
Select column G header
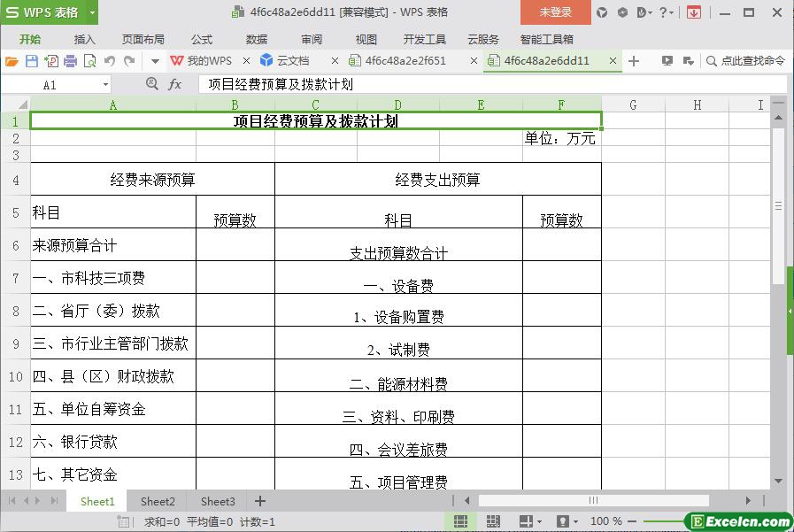point(633,104)
